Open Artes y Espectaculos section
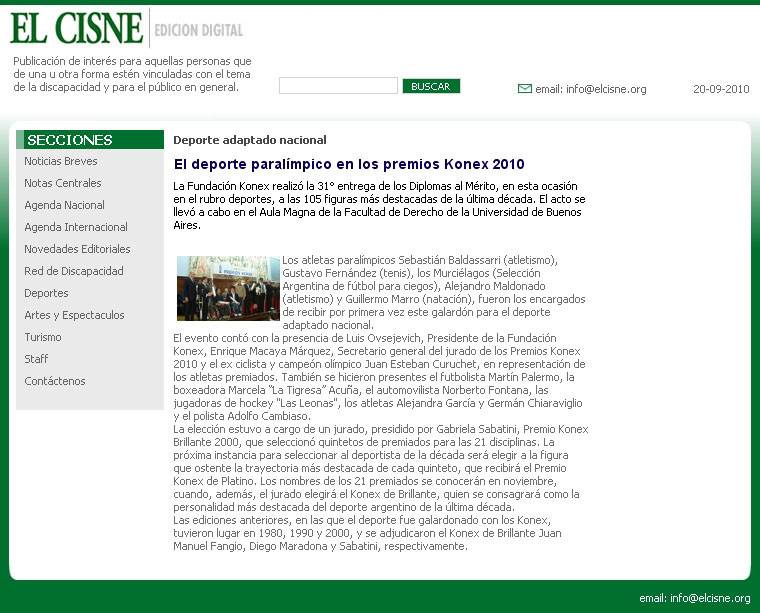Viewport: 760px width, 613px height. tap(74, 315)
